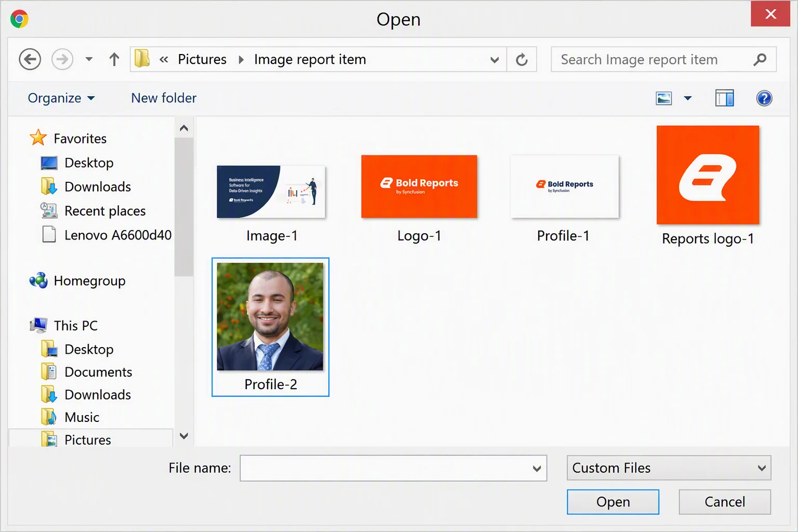Select the Profile-1 file

point(564,198)
